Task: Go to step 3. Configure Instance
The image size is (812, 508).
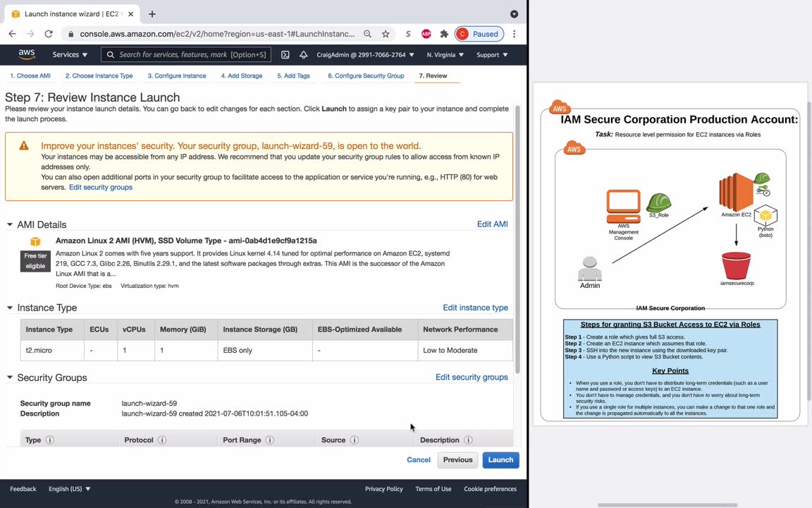Action: [177, 75]
